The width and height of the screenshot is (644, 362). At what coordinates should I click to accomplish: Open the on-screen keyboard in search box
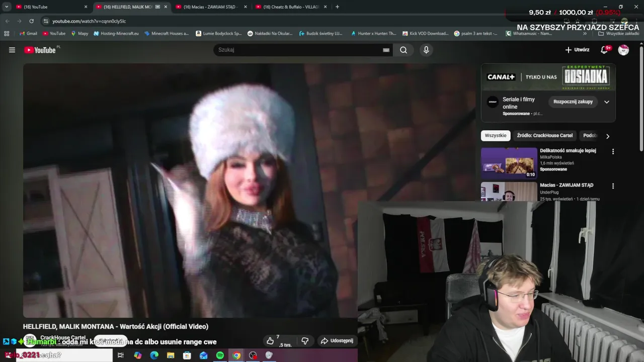(386, 50)
